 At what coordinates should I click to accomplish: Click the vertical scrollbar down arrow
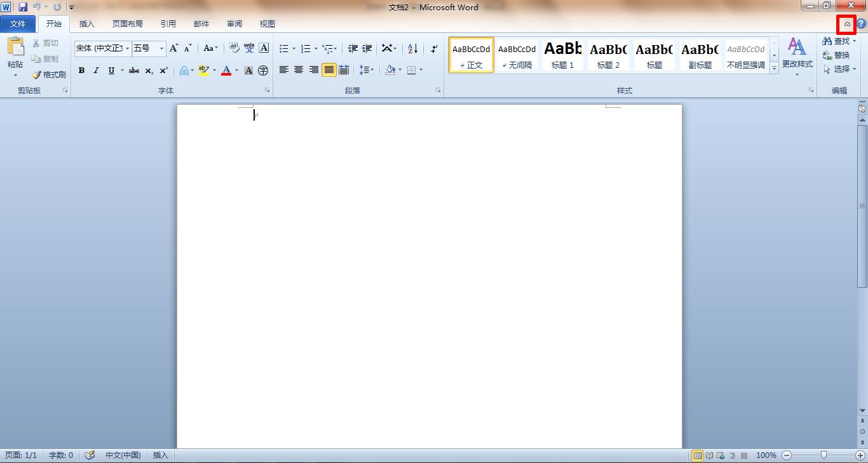pyautogui.click(x=862, y=411)
